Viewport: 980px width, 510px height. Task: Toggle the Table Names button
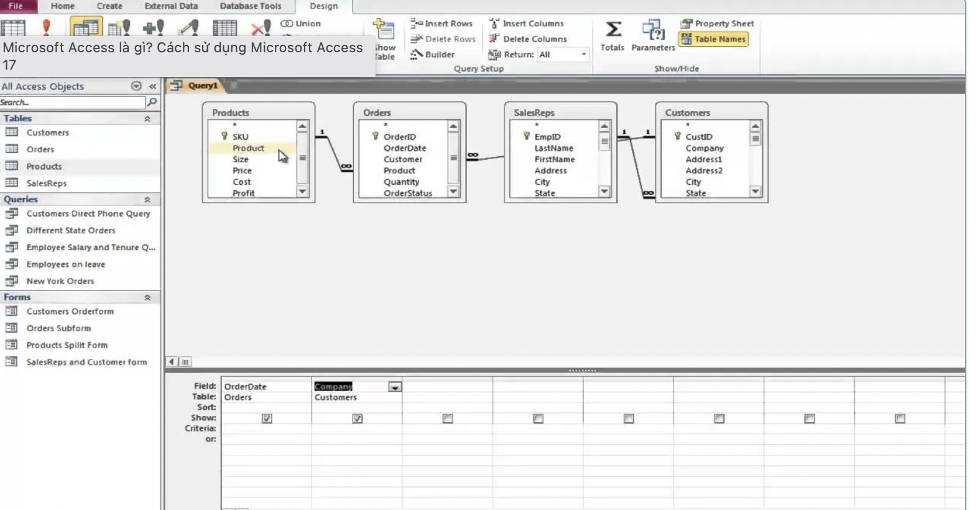click(x=713, y=39)
